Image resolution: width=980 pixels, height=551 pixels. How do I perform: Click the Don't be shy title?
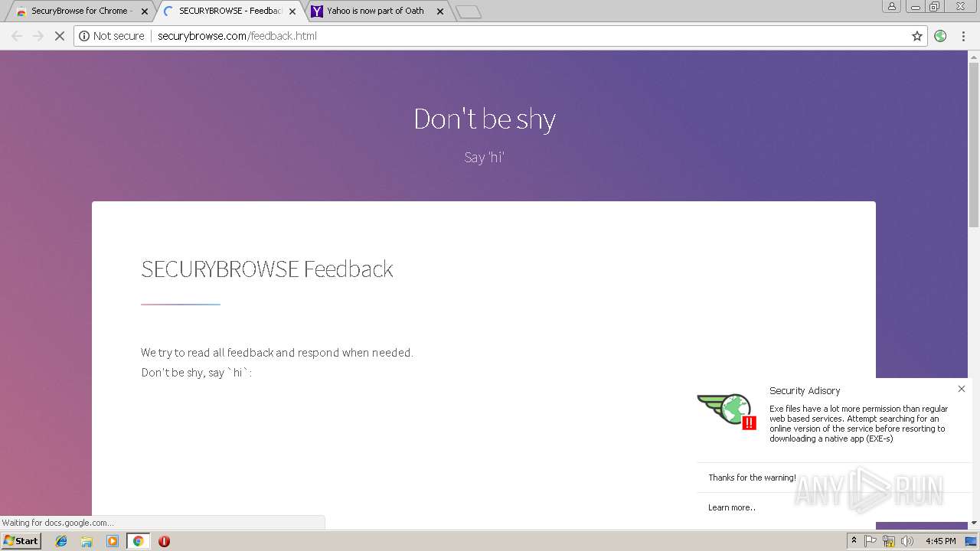(485, 119)
